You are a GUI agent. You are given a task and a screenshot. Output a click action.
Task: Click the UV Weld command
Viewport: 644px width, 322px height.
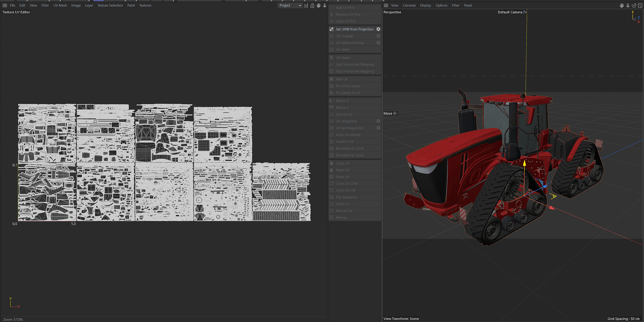(x=355, y=50)
